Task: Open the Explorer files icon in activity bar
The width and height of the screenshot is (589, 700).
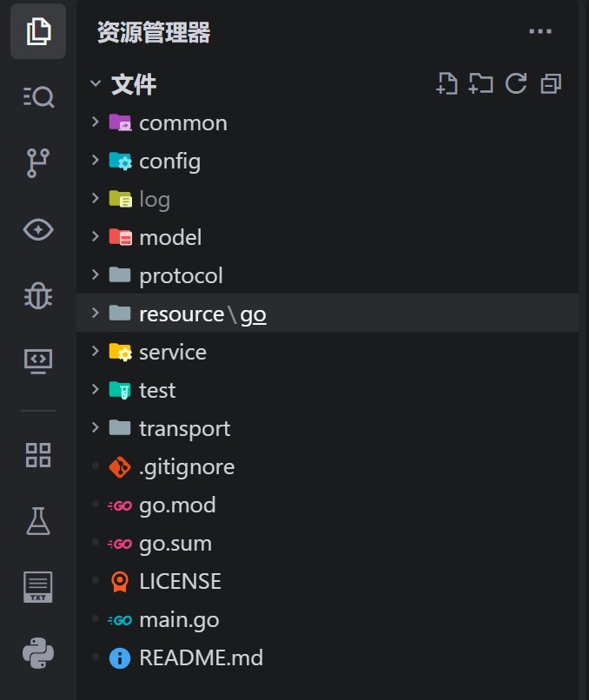Action: pyautogui.click(x=38, y=31)
